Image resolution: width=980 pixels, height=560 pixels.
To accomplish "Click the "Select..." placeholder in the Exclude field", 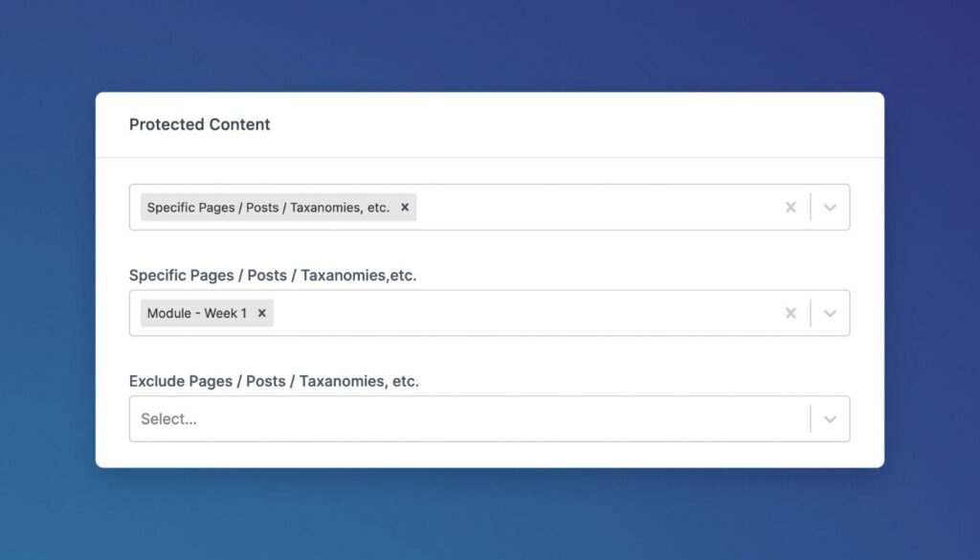I will pos(169,419).
